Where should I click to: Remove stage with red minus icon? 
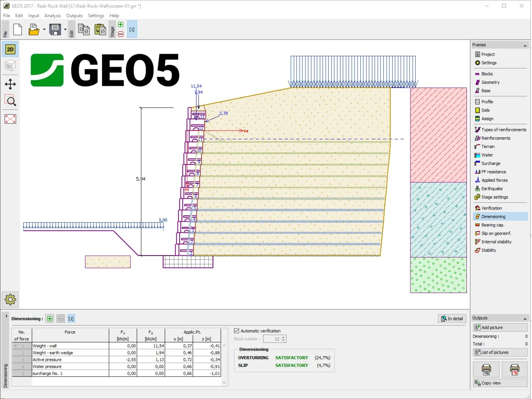(x=121, y=34)
